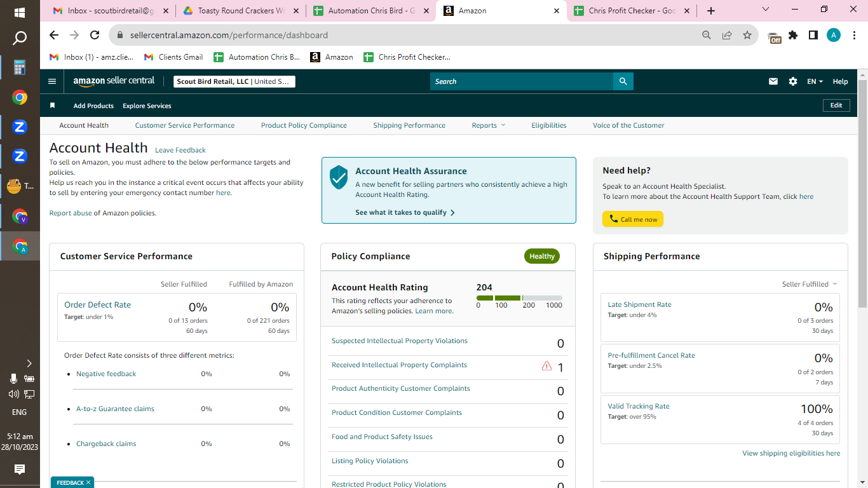Close the Feedback tab at the page bottom
The height and width of the screenshot is (488, 868).
(88, 483)
